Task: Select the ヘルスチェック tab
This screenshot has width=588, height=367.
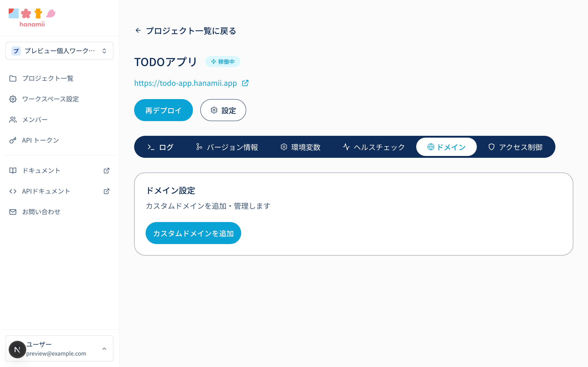Action: pyautogui.click(x=374, y=147)
